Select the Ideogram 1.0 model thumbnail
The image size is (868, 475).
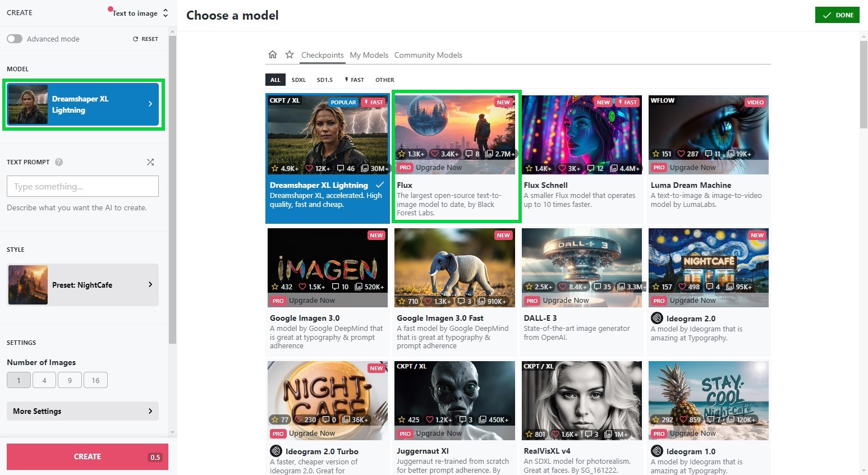709,400
